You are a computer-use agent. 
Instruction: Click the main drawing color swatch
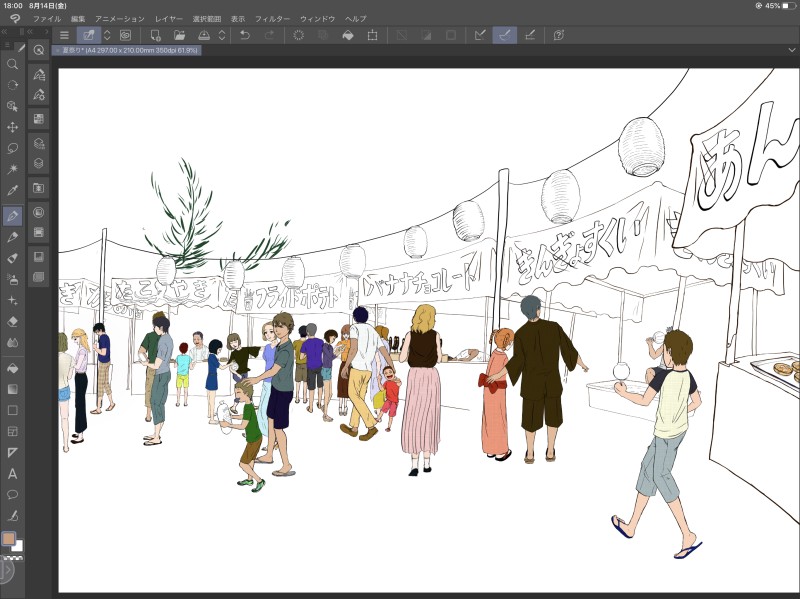(10, 538)
